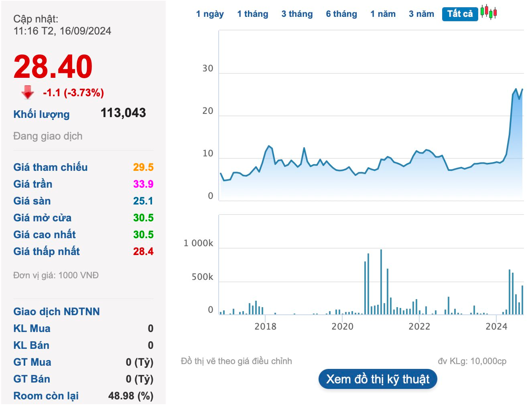Click the 'GT Bán' label

pos(32,379)
